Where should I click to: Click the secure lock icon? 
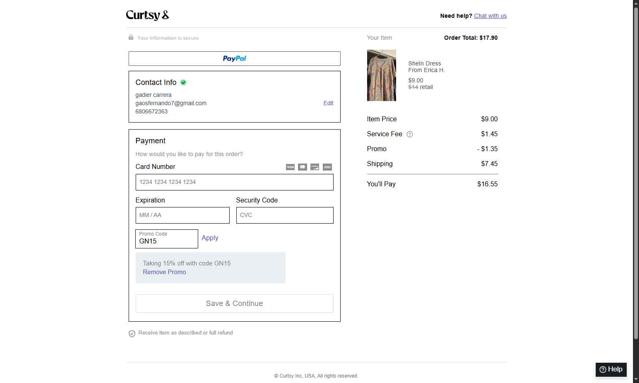tap(131, 37)
